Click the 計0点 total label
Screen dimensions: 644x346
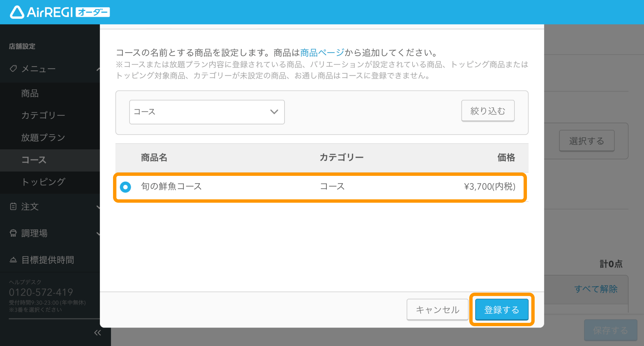(x=611, y=264)
